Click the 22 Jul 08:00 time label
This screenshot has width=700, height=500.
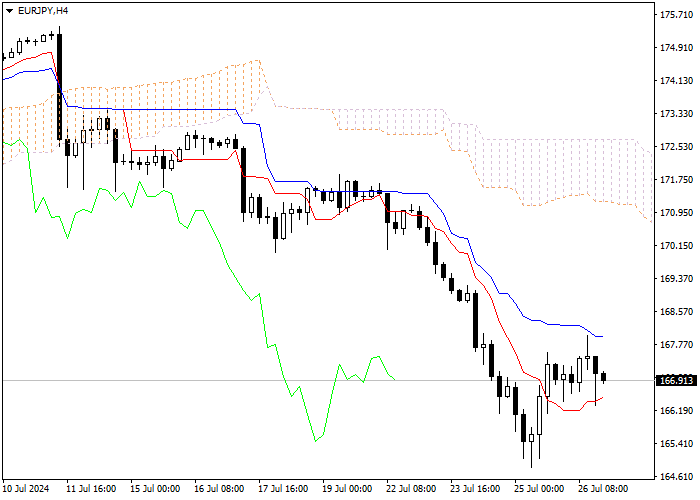point(411,489)
